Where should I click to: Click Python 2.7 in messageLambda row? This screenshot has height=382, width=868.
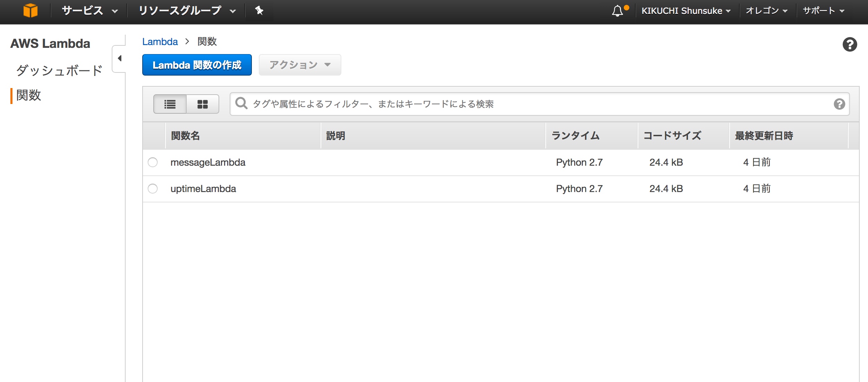579,162
